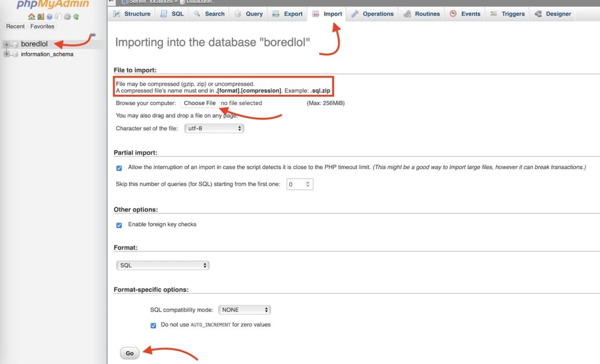Click the link/unlink icon in navigation panel

[x=93, y=35]
